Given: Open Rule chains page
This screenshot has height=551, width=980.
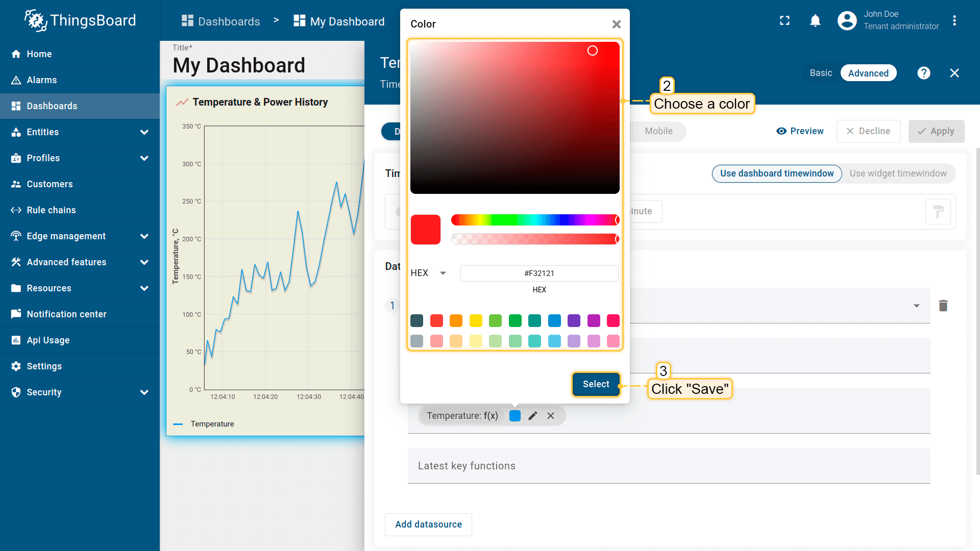Looking at the screenshot, I should [51, 210].
